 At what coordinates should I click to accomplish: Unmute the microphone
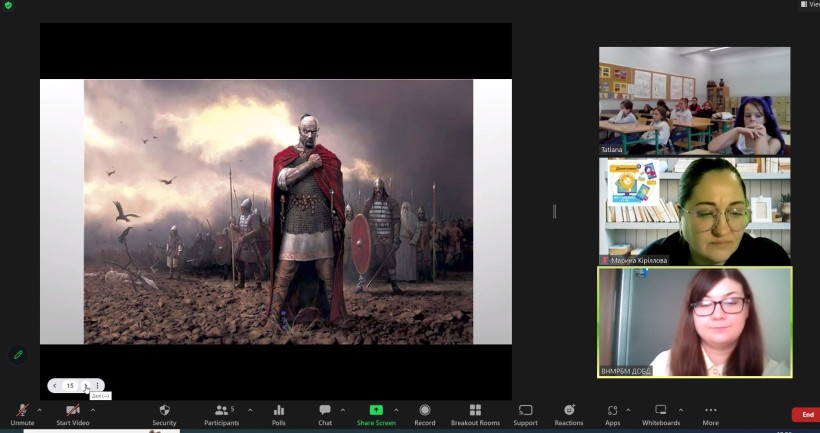[22, 414]
